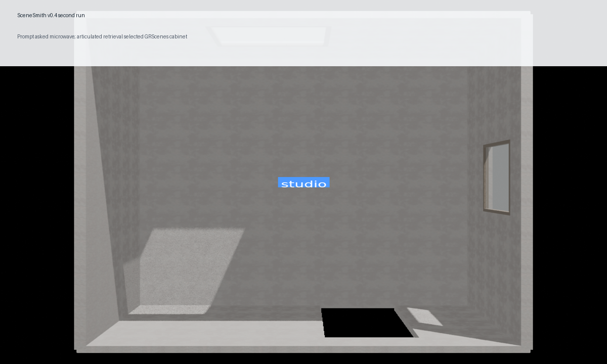Screen dimensions: 607x364
Task: Click the caption mentioning GRScenes cabinet
Action: [102, 37]
